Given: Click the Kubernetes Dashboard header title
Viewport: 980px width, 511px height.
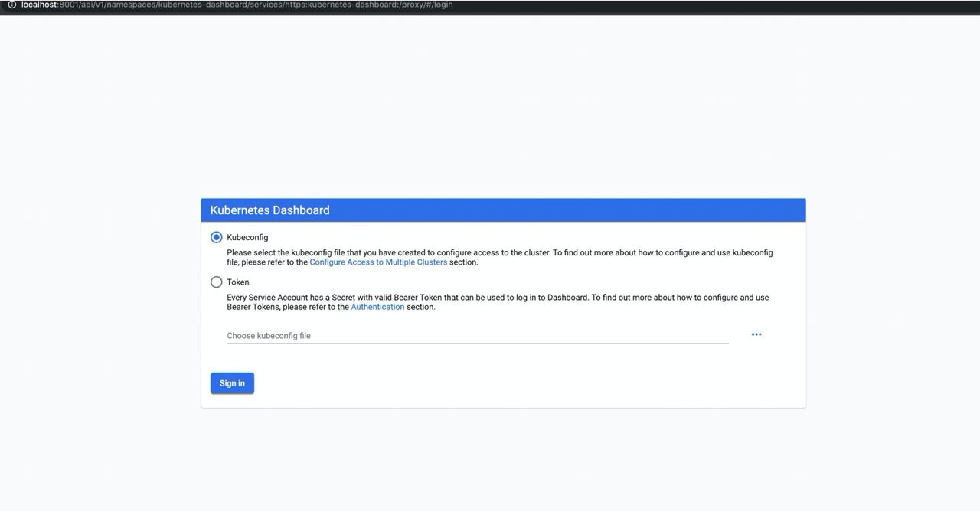Looking at the screenshot, I should pos(270,210).
